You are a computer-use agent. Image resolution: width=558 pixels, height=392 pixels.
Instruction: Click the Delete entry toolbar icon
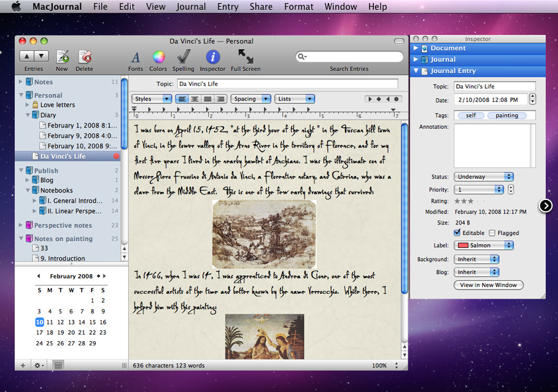[85, 57]
